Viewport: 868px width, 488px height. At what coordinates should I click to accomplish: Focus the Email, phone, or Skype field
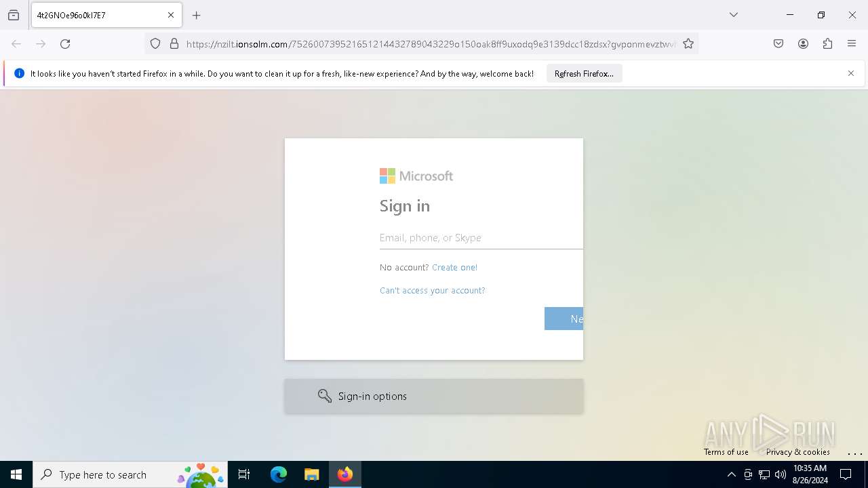coord(481,238)
